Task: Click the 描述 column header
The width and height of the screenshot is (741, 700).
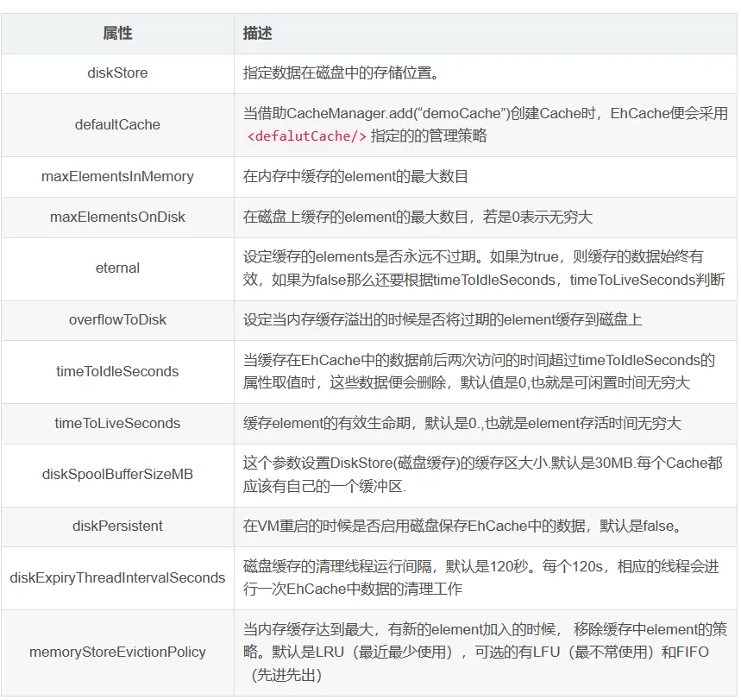Action: click(486, 34)
